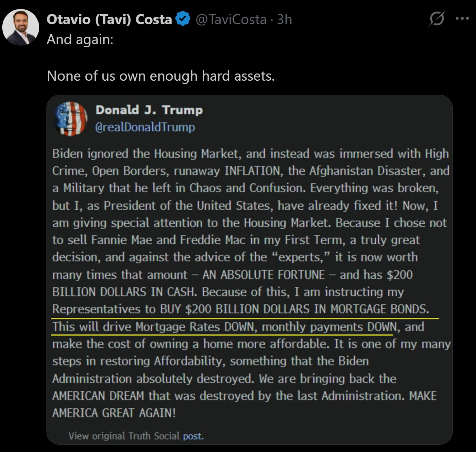Screen dimensions: 476x452
Task: Open the 3h post timestamp
Action: coord(284,20)
